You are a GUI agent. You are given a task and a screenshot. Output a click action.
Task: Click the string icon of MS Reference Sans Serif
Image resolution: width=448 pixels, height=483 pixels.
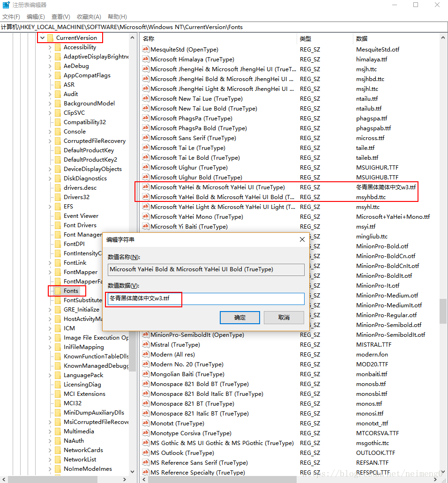(145, 462)
